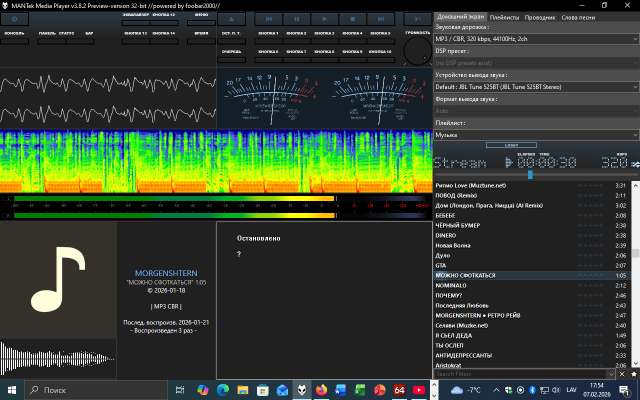Viewport: 640px width, 400px height.
Task: Click the playback order icon next to 320
Action: 635,164
